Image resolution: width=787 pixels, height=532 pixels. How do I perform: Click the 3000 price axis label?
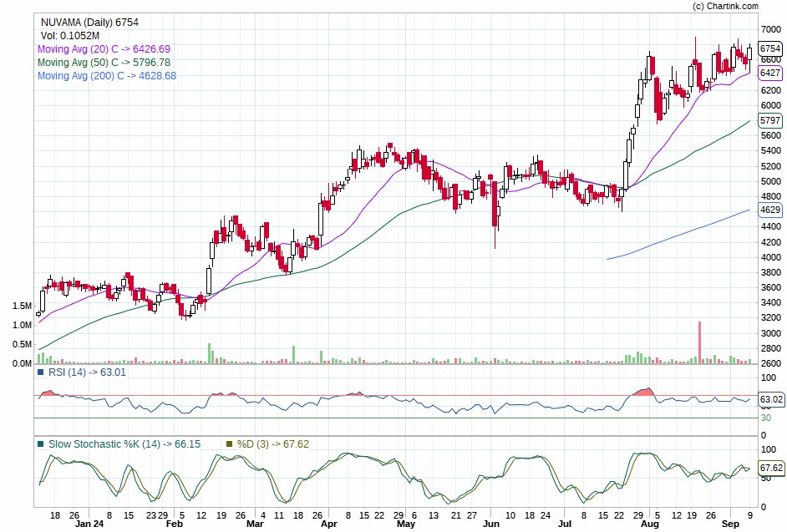pos(771,333)
